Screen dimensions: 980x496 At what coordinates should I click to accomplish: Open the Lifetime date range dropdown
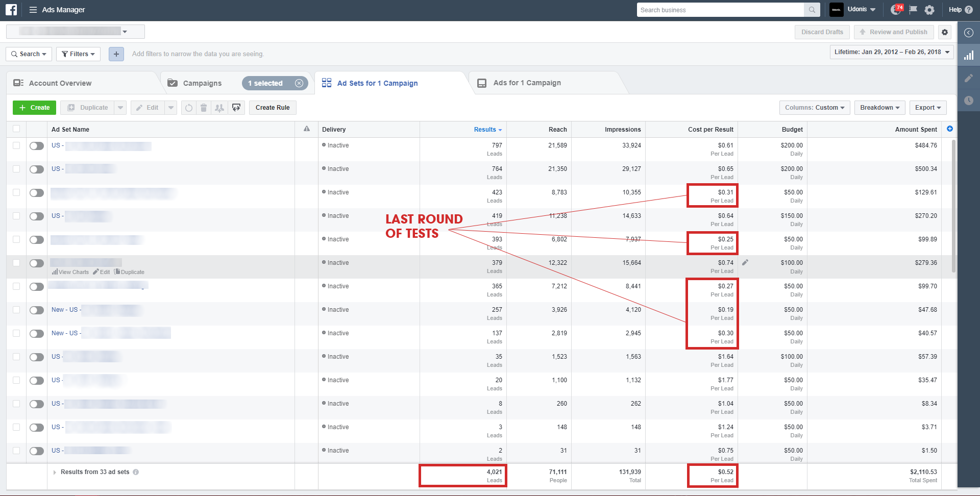(892, 52)
